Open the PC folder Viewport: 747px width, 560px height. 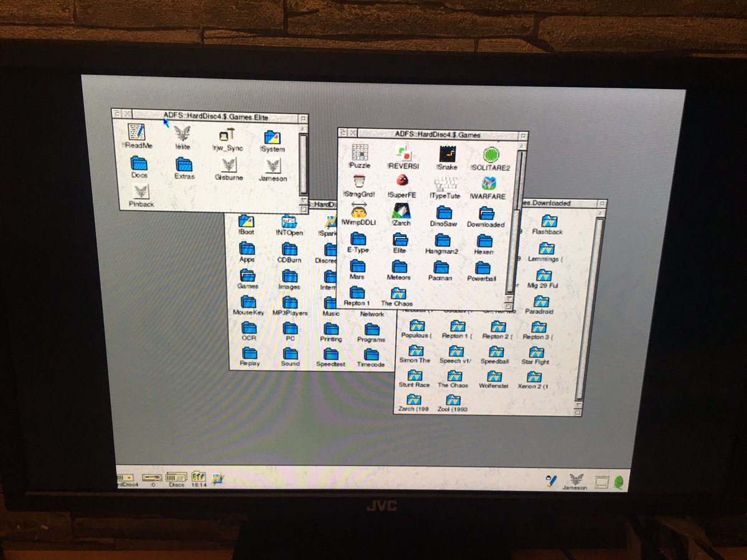pyautogui.click(x=290, y=328)
